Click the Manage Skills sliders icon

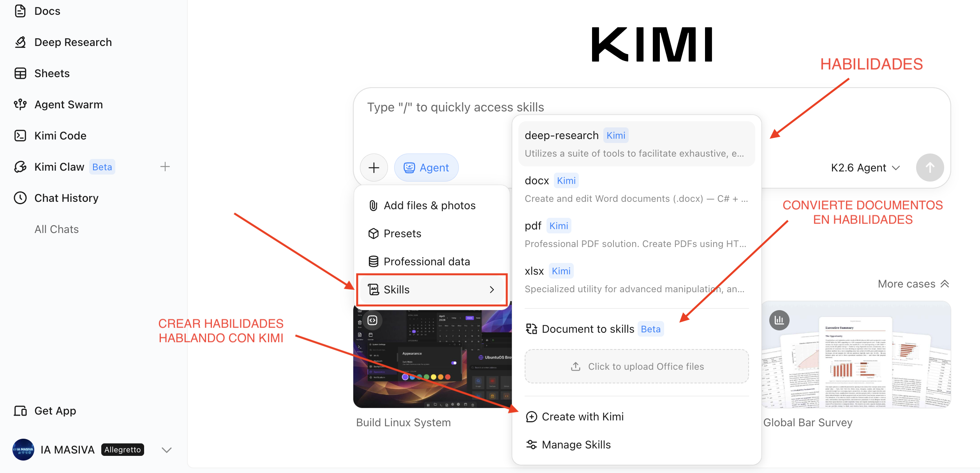pyautogui.click(x=531, y=445)
